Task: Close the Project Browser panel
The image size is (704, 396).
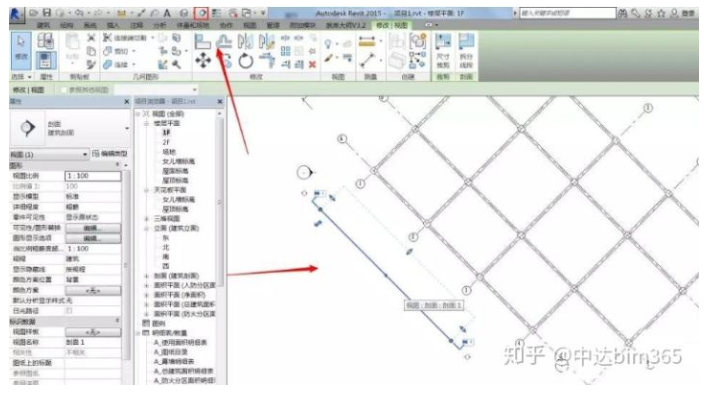Action: [220, 102]
